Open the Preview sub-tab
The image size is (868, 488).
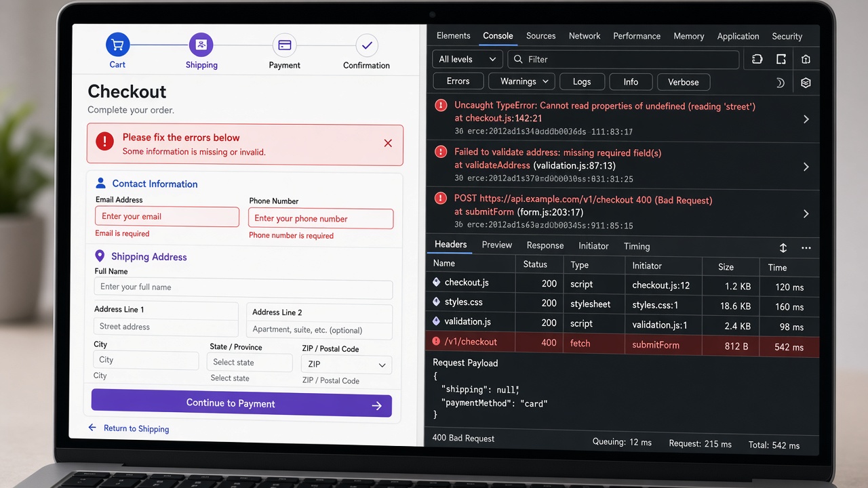click(497, 245)
